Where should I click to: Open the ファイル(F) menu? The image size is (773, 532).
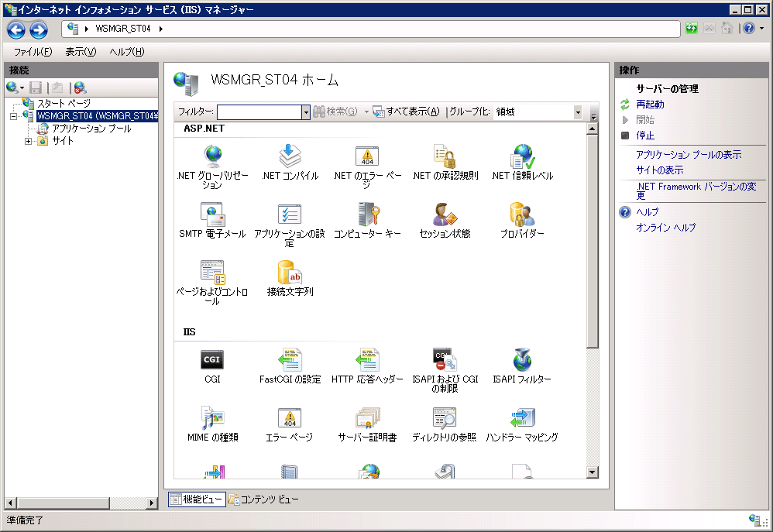click(33, 52)
